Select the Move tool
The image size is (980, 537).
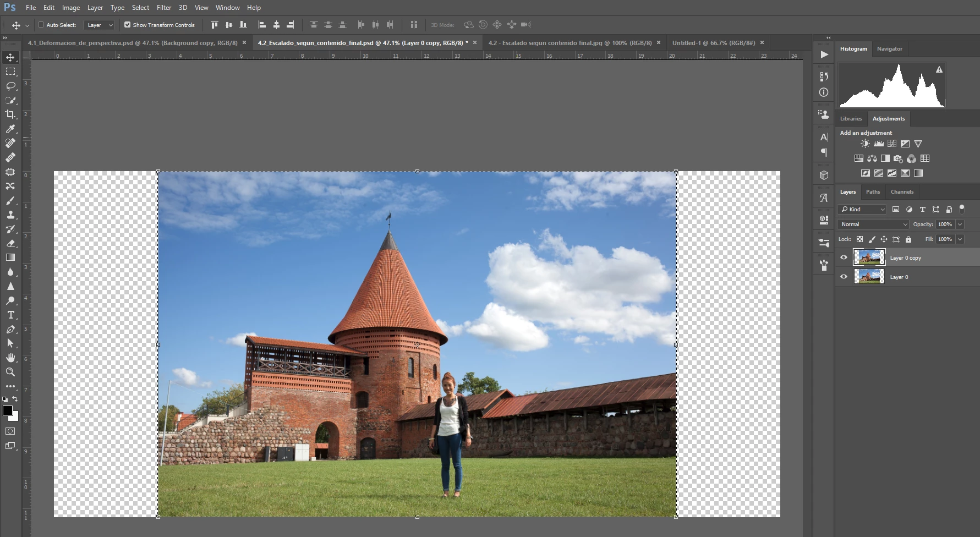(x=10, y=57)
